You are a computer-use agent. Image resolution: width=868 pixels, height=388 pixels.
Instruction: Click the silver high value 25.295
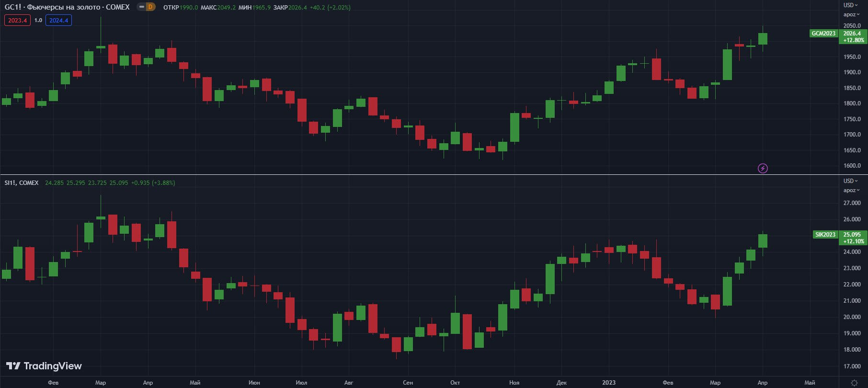[76, 183]
